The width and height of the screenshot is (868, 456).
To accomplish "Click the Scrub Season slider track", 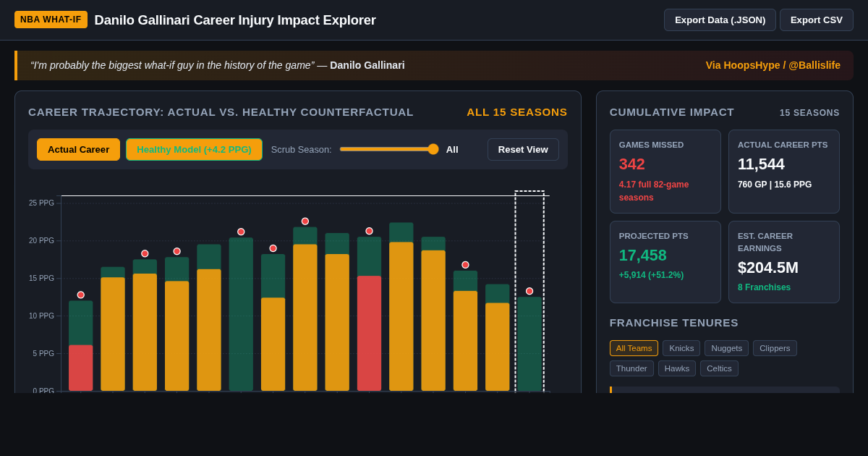I will (x=389, y=149).
